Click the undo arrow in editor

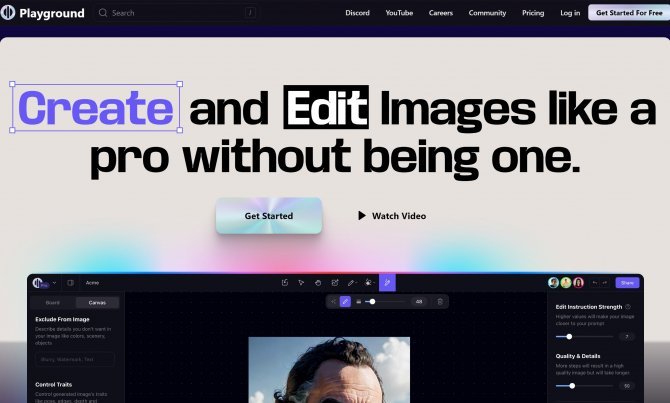tap(595, 282)
